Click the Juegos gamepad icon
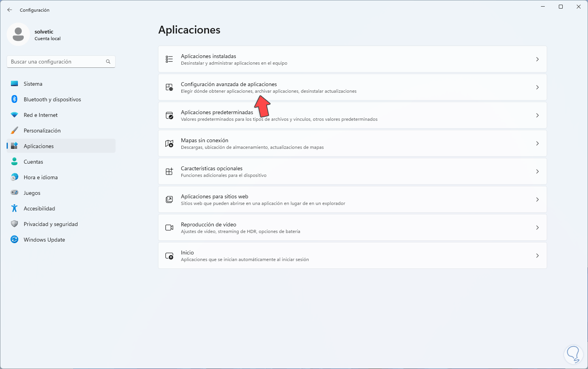The image size is (588, 369). pyautogui.click(x=14, y=193)
